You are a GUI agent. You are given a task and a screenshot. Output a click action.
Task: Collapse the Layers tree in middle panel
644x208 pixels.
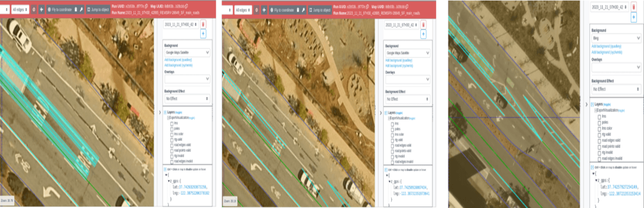(386, 113)
